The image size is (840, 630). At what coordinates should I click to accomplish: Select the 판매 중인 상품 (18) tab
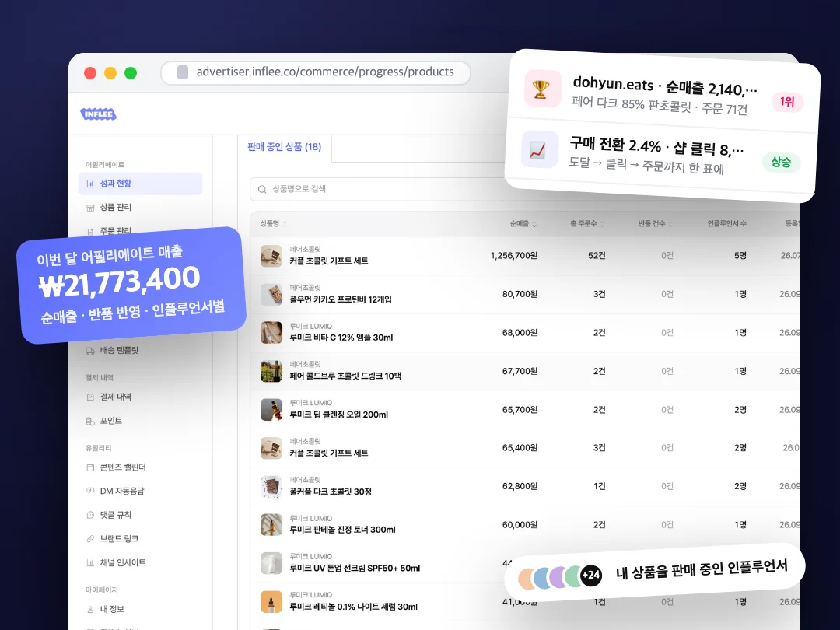[x=285, y=147]
